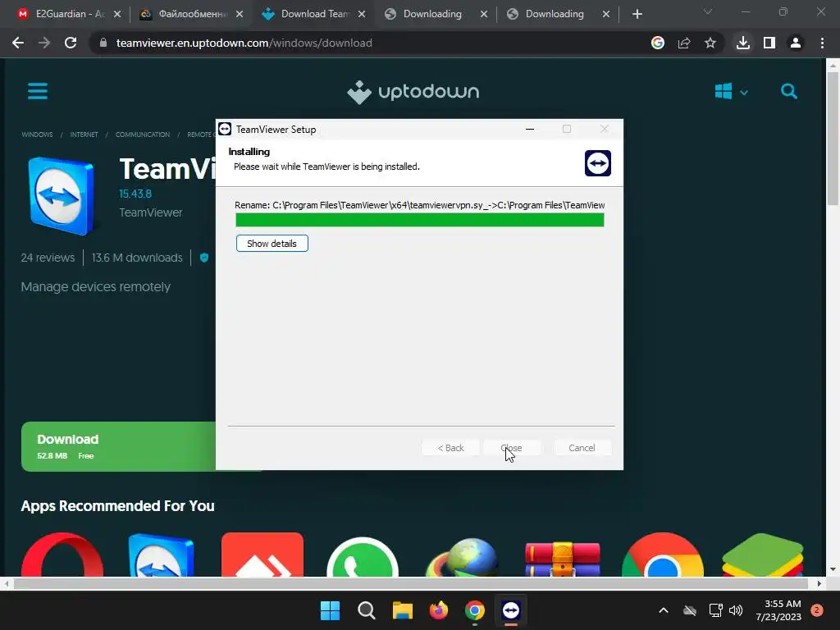This screenshot has width=840, height=630.
Task: Click the TeamViewer logo in setup header
Action: [598, 163]
